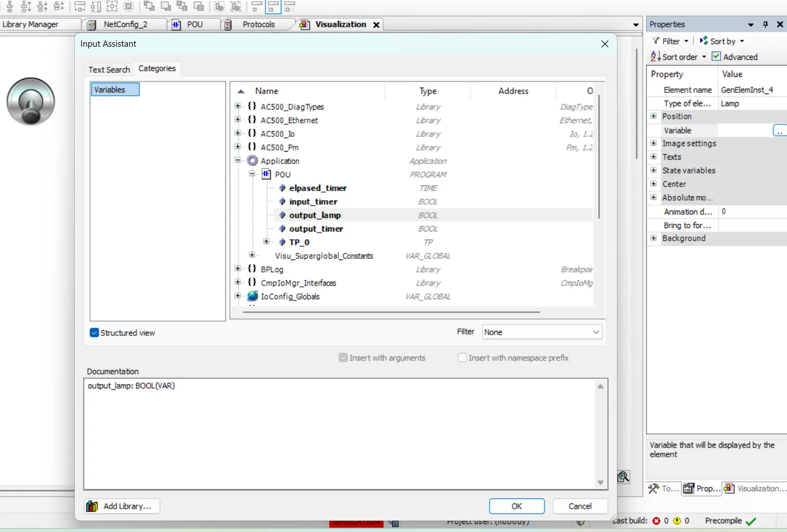
Task: Expand the State variables property group
Action: (x=653, y=170)
